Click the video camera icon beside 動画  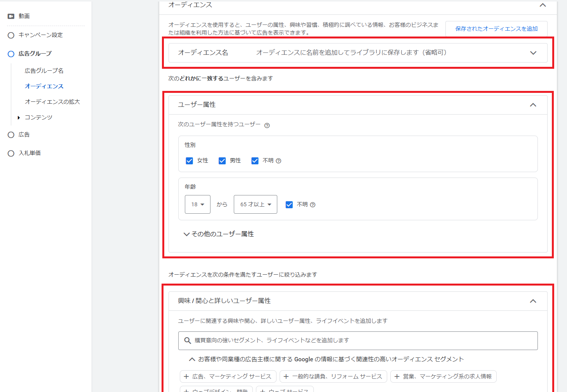pyautogui.click(x=11, y=16)
